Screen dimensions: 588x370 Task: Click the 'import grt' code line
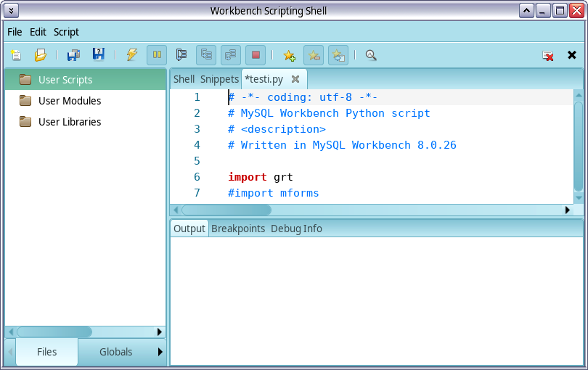click(261, 177)
